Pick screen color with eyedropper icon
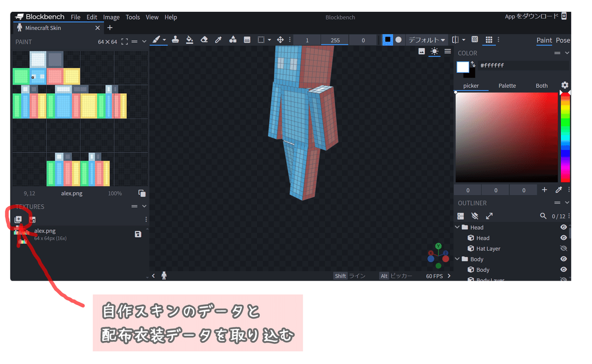592x364 pixels. click(x=559, y=190)
